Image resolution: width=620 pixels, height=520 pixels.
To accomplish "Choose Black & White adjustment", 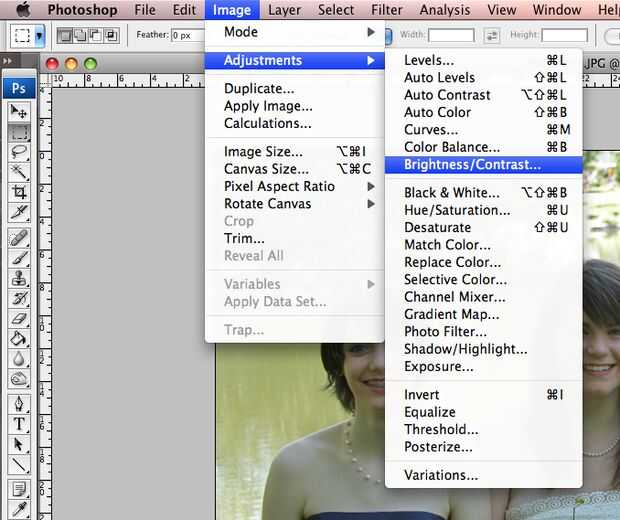I will [484, 193].
